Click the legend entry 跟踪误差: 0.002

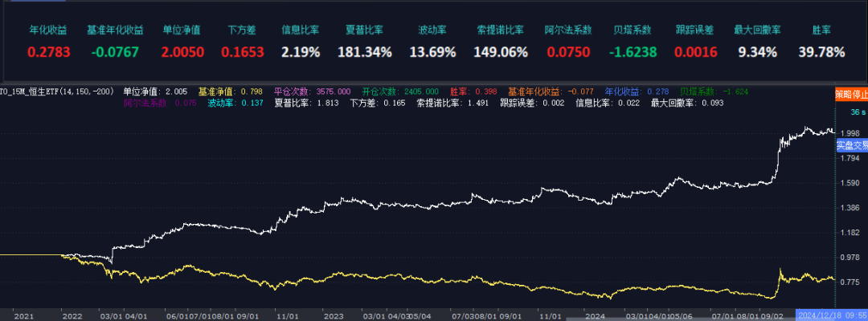532,104
